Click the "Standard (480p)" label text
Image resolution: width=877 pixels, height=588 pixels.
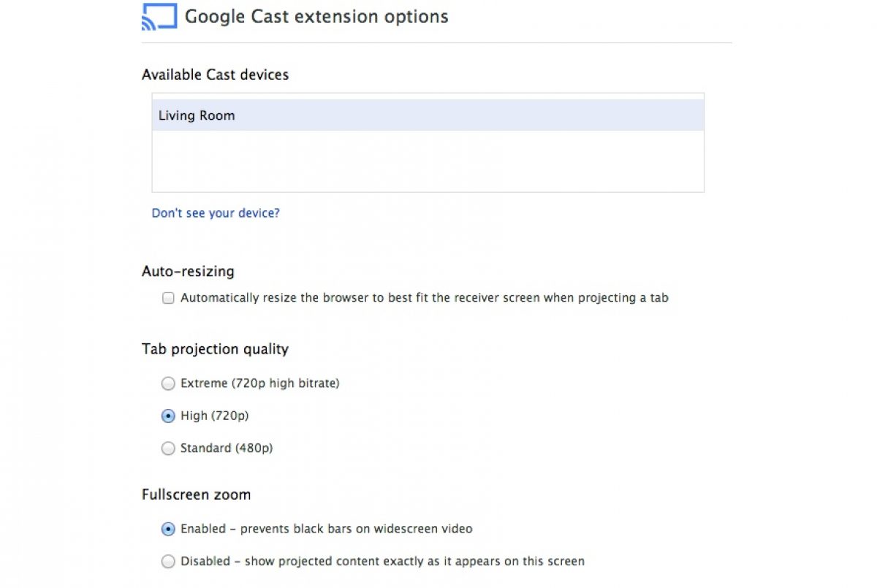227,448
